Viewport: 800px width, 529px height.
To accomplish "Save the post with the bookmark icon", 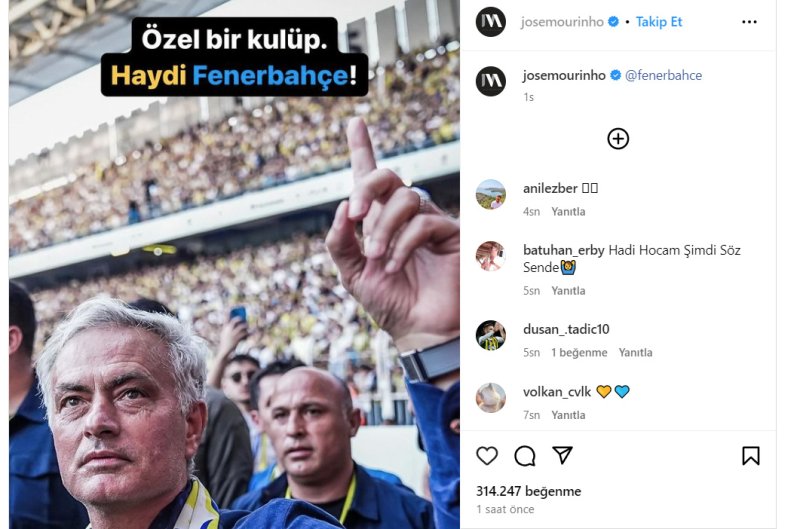I will (751, 456).
